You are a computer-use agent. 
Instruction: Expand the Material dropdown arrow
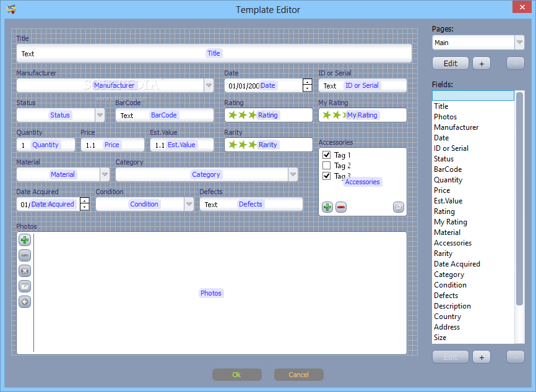(105, 174)
